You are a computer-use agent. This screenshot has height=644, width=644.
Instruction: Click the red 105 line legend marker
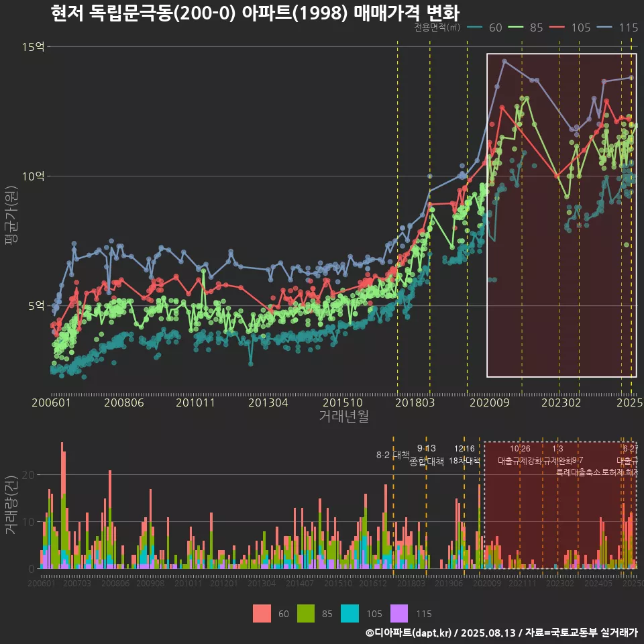tap(557, 28)
